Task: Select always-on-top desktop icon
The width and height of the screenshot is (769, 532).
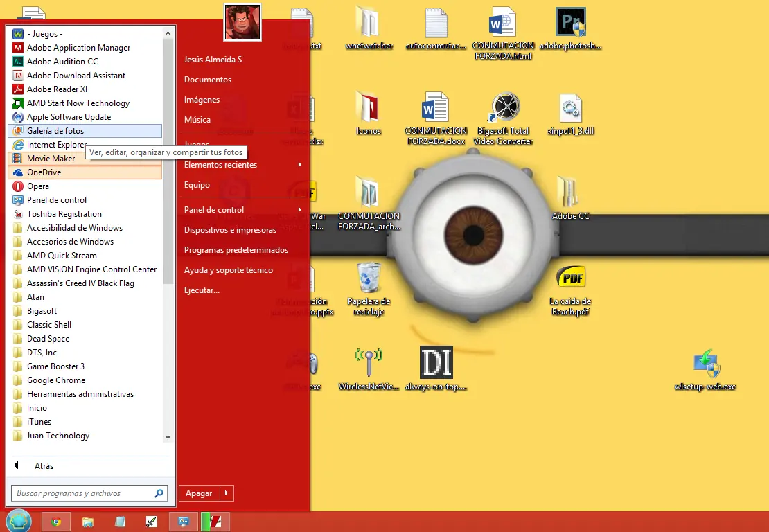Action: 436,369
